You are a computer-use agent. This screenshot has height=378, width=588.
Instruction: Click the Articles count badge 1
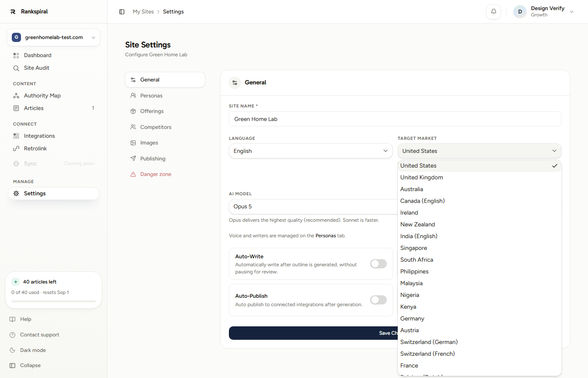click(93, 108)
